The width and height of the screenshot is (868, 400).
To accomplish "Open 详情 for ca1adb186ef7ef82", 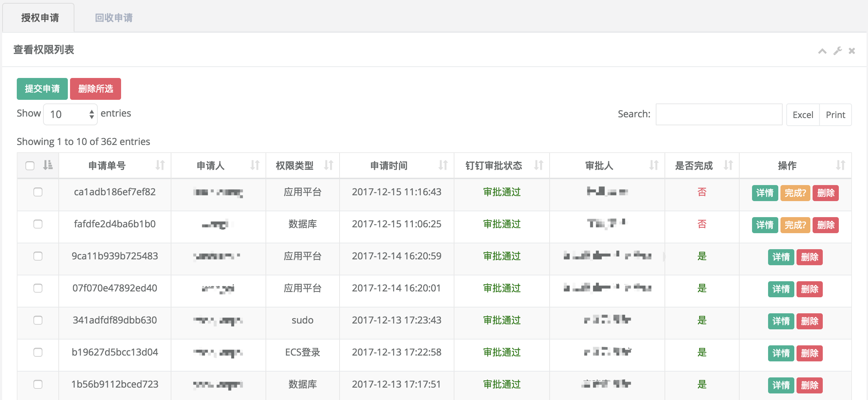I will click(765, 193).
